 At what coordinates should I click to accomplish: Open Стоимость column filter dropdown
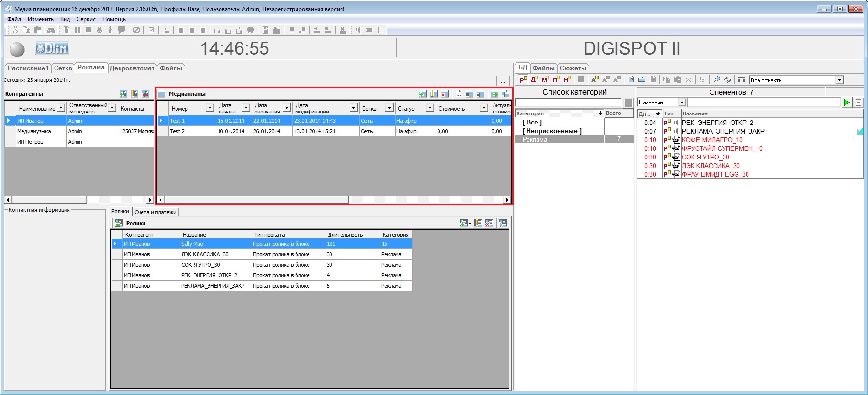(x=484, y=108)
